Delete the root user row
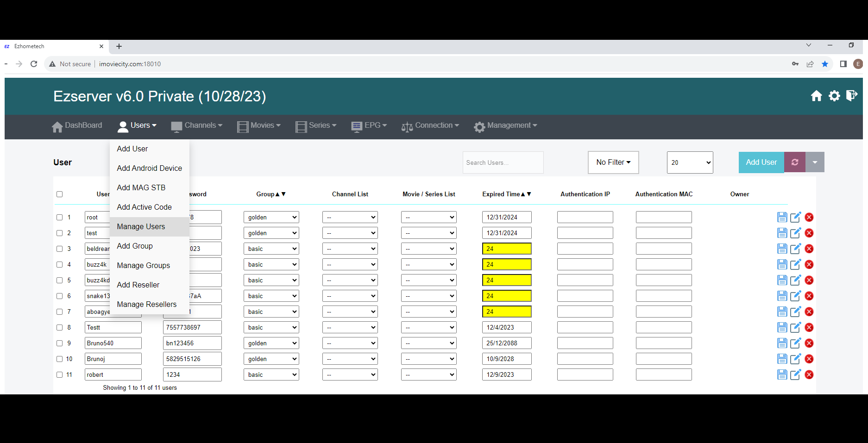The height and width of the screenshot is (443, 868). (x=809, y=217)
